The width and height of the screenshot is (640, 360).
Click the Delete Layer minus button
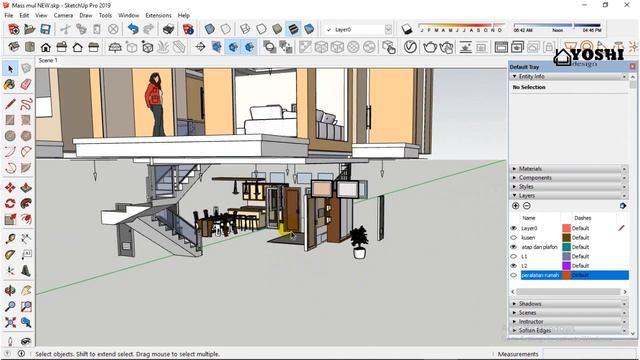[527, 206]
